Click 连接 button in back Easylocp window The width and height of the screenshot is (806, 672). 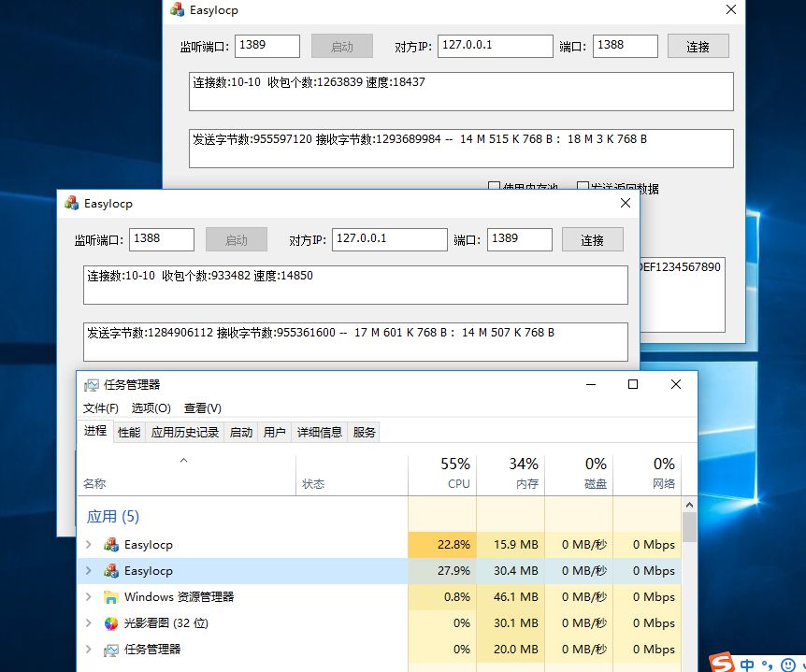698,46
